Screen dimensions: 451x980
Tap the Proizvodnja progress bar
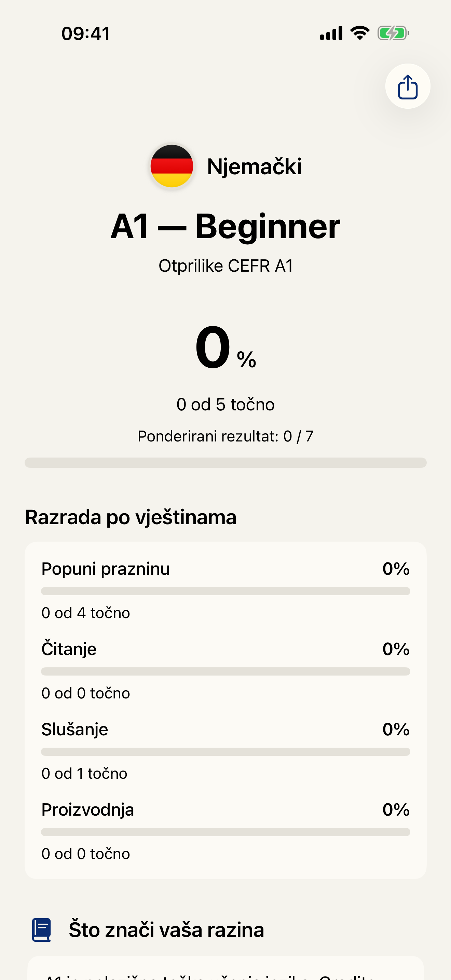click(x=225, y=832)
